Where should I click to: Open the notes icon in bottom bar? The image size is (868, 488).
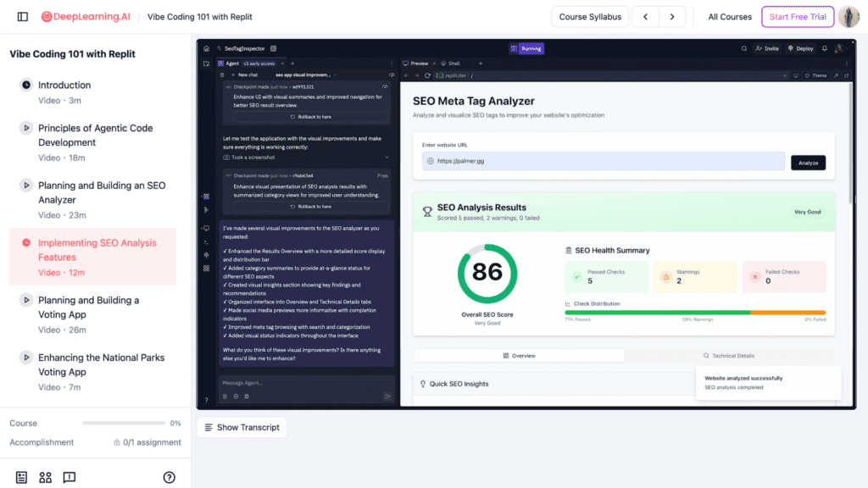21,478
